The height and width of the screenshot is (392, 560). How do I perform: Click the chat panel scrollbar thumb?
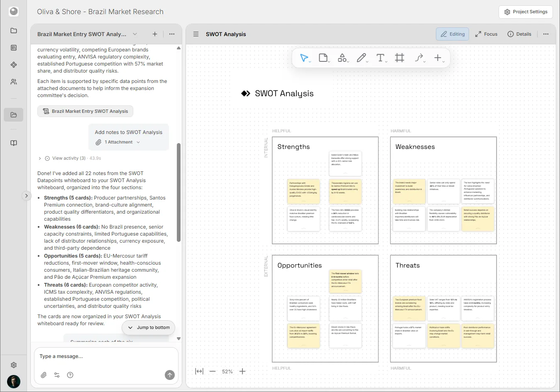coord(179,192)
